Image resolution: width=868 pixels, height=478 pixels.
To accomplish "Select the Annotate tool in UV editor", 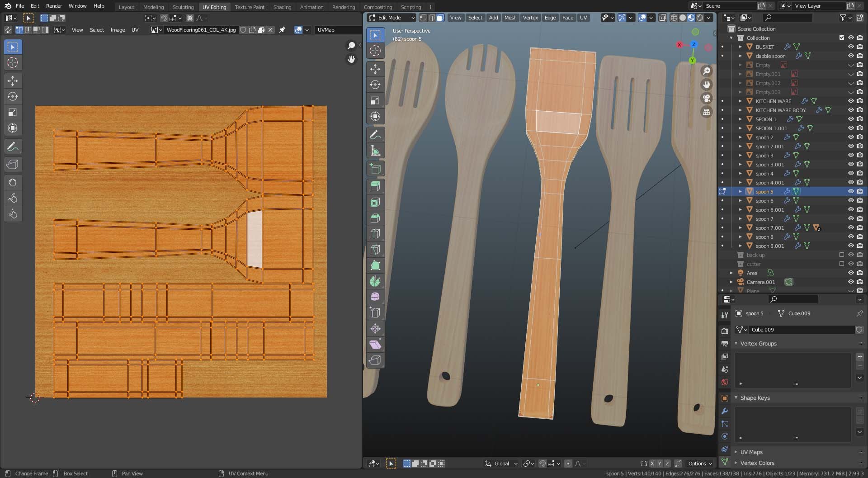I will [13, 147].
